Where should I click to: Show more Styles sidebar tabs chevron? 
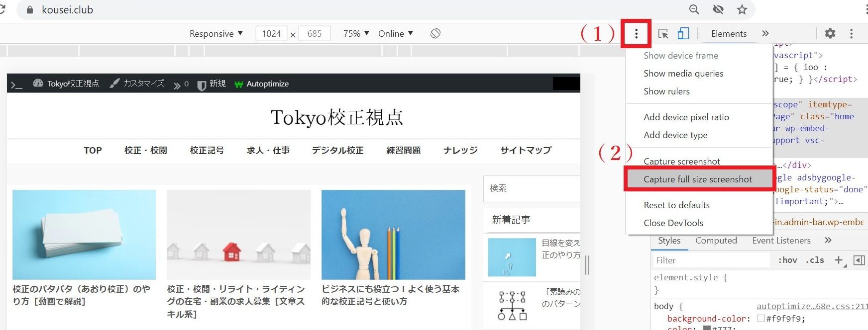828,241
